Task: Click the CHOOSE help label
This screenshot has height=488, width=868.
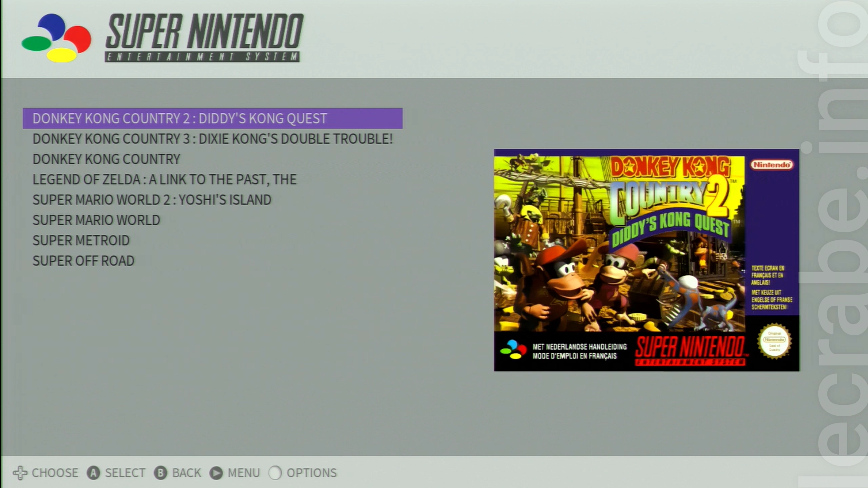Action: tap(55, 473)
